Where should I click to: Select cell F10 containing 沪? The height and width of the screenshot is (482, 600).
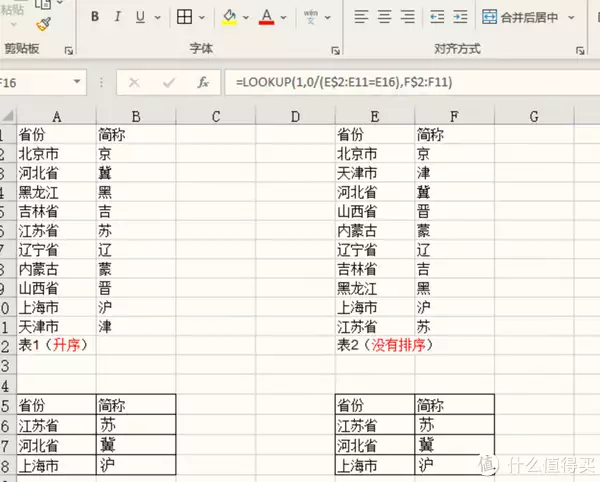[455, 307]
